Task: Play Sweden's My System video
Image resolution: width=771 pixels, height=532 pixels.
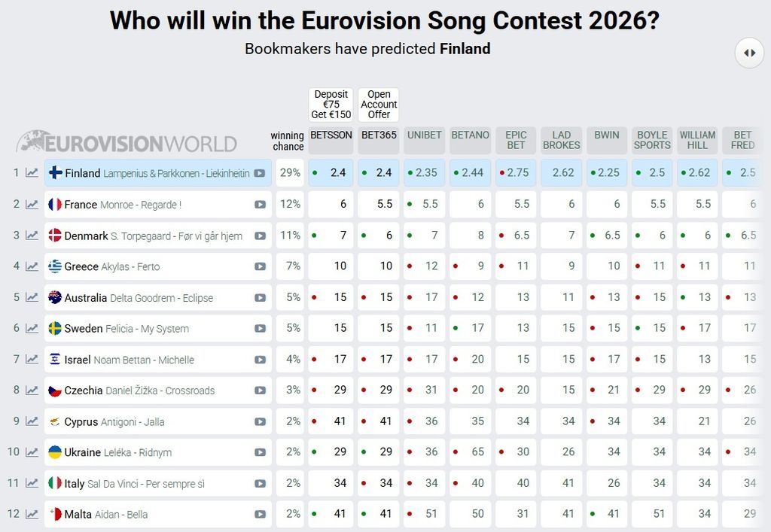Action: (261, 328)
